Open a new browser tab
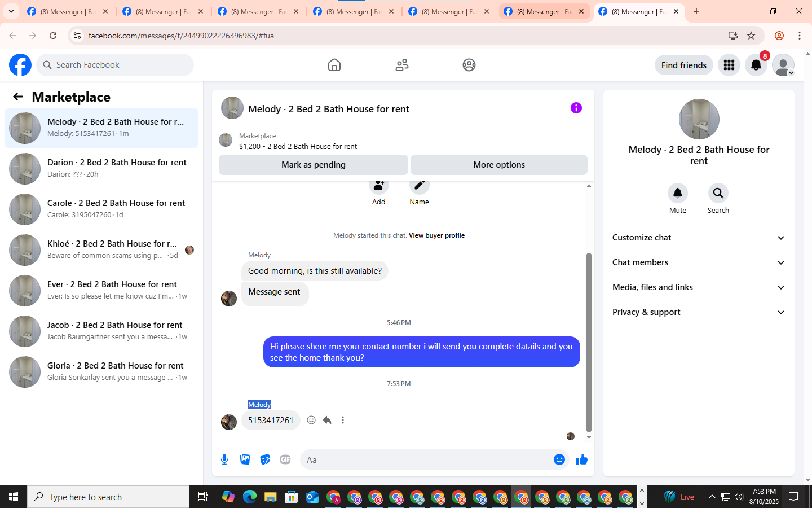The width and height of the screenshot is (812, 508). pos(696,11)
